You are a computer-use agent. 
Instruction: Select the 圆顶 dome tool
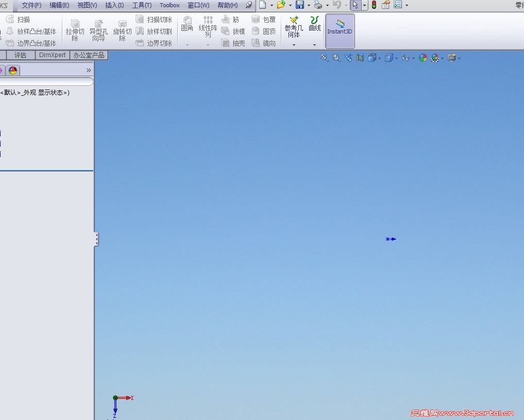coord(264,31)
